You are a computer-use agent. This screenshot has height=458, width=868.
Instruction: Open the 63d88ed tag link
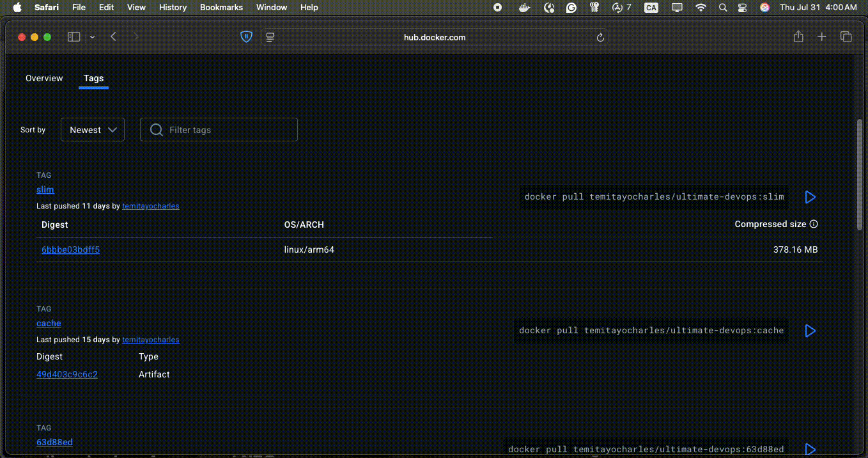click(54, 442)
